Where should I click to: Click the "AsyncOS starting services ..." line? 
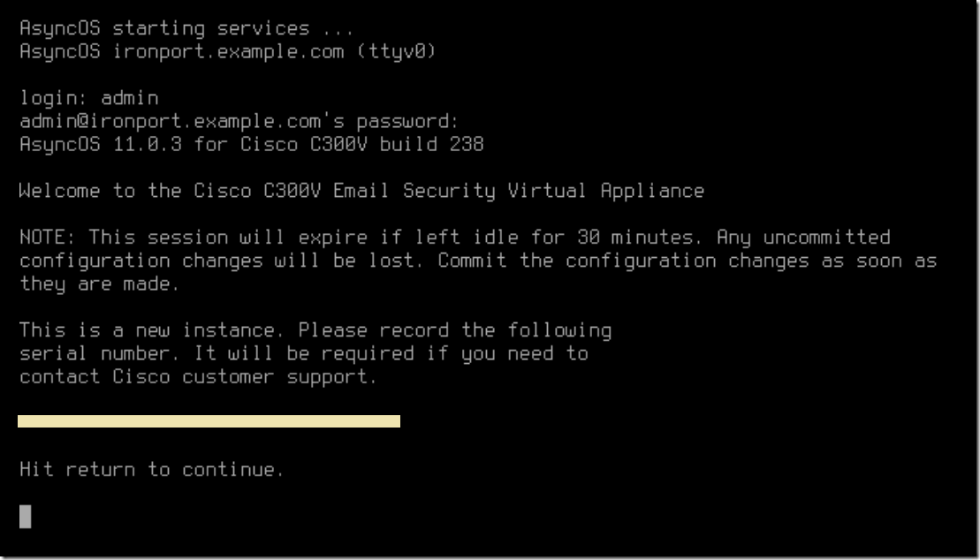186,29
